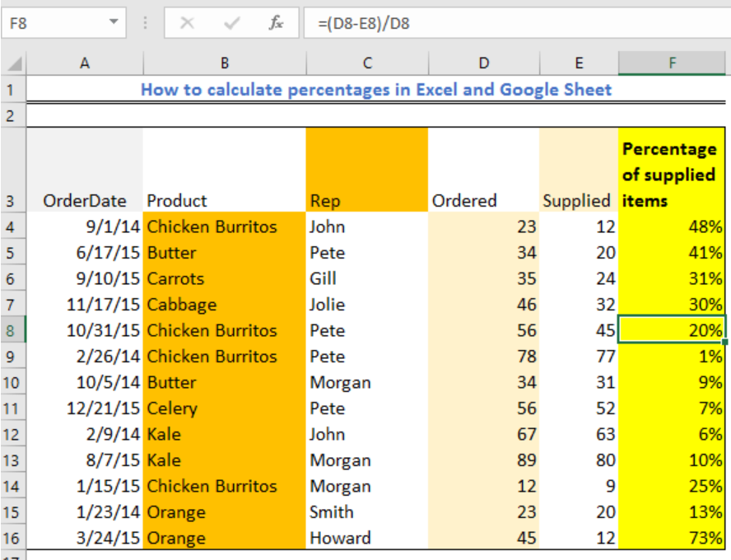This screenshot has height=560, width=731.
Task: Click Ordered cell with value 78
Action: coord(484,357)
